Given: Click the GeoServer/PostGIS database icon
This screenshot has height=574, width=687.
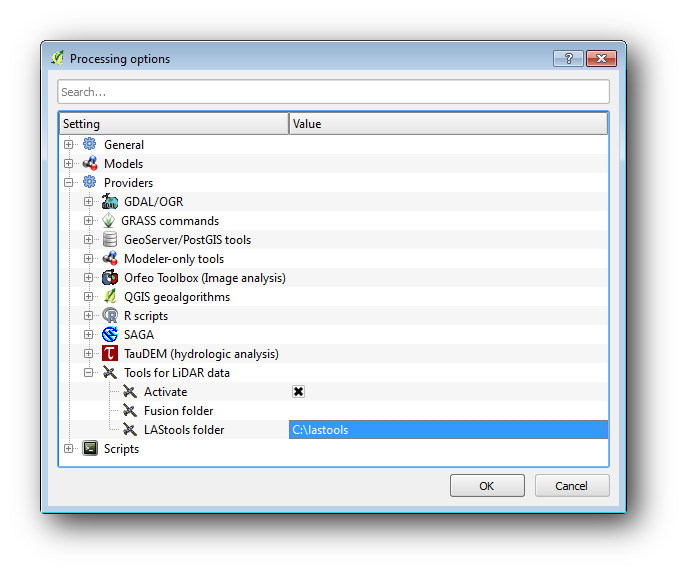Looking at the screenshot, I should pyautogui.click(x=110, y=240).
